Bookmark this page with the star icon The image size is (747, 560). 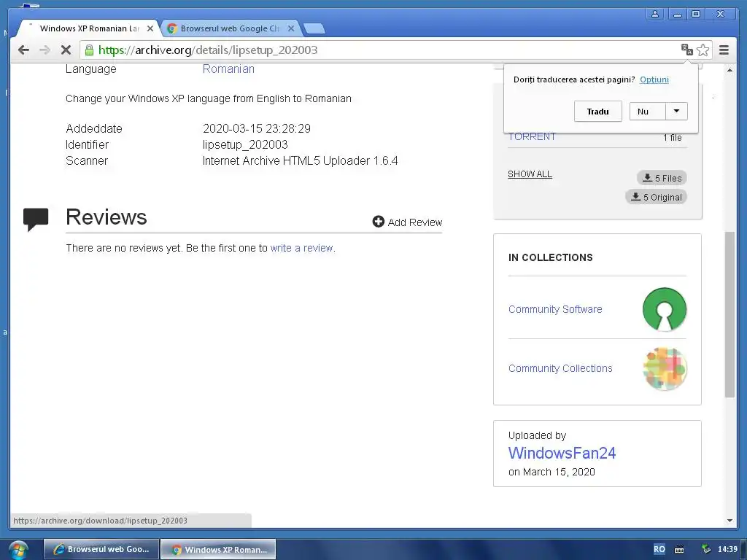click(703, 50)
